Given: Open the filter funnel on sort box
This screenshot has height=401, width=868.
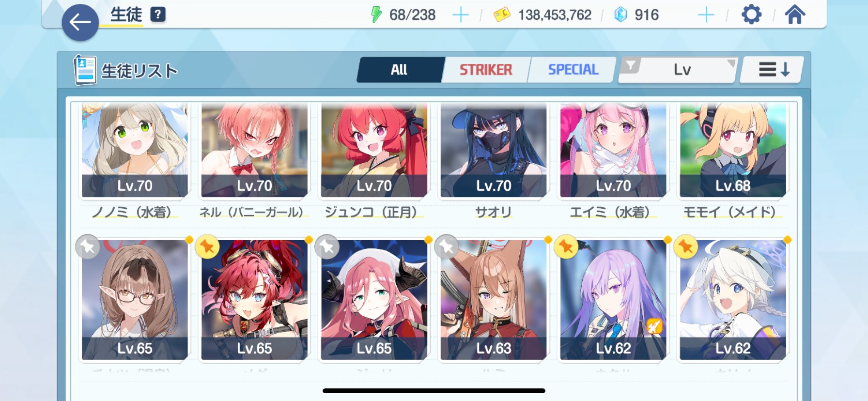Looking at the screenshot, I should 631,66.
